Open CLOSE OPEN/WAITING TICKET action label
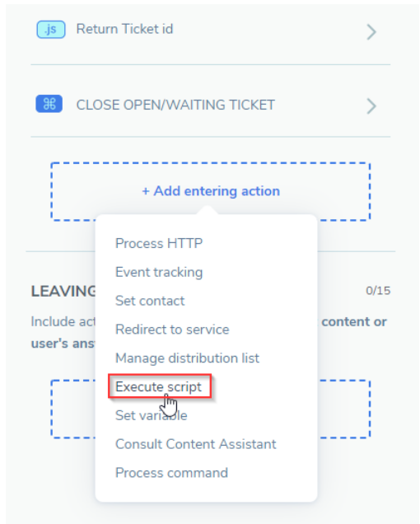This screenshot has height=524, width=420. point(175,105)
